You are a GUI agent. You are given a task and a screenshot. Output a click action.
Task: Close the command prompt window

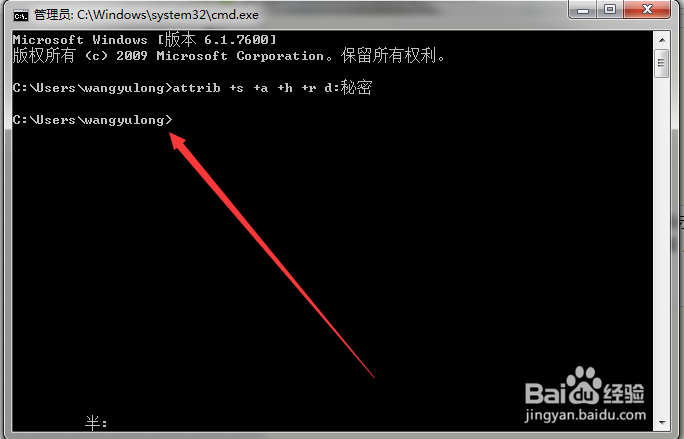[x=647, y=10]
